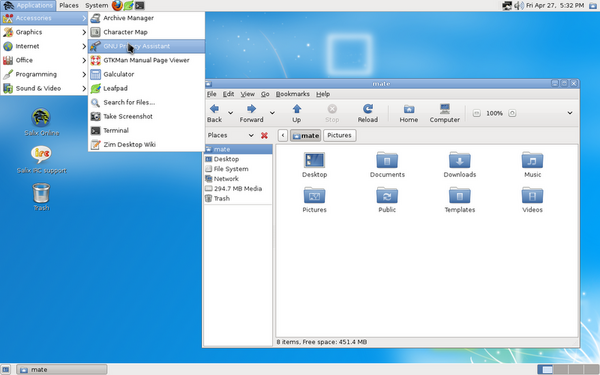Click mate window button in taskbar

[62, 370]
